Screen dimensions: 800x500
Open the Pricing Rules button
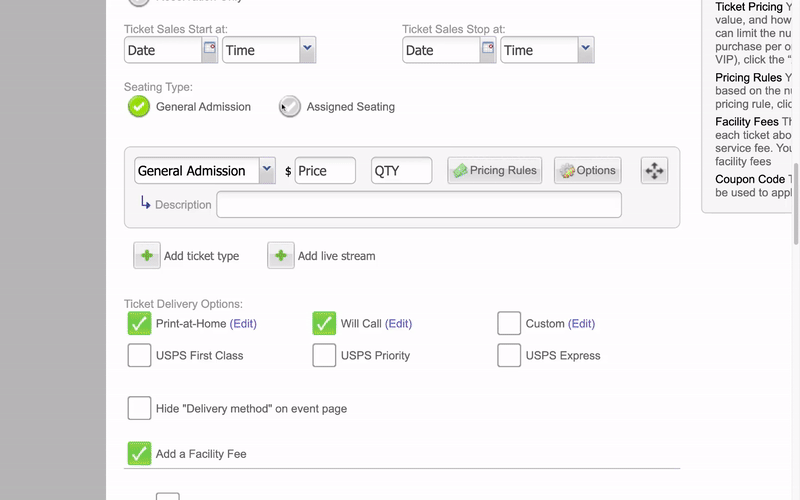point(494,170)
